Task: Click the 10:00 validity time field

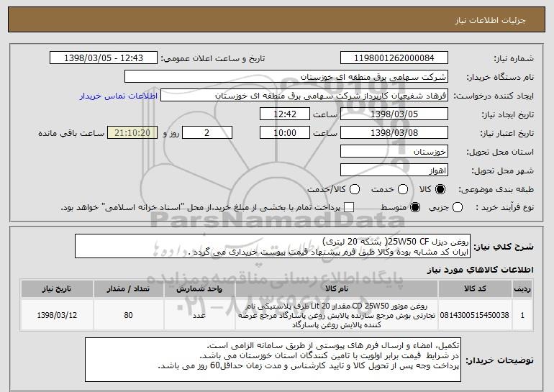Action: 285,133
